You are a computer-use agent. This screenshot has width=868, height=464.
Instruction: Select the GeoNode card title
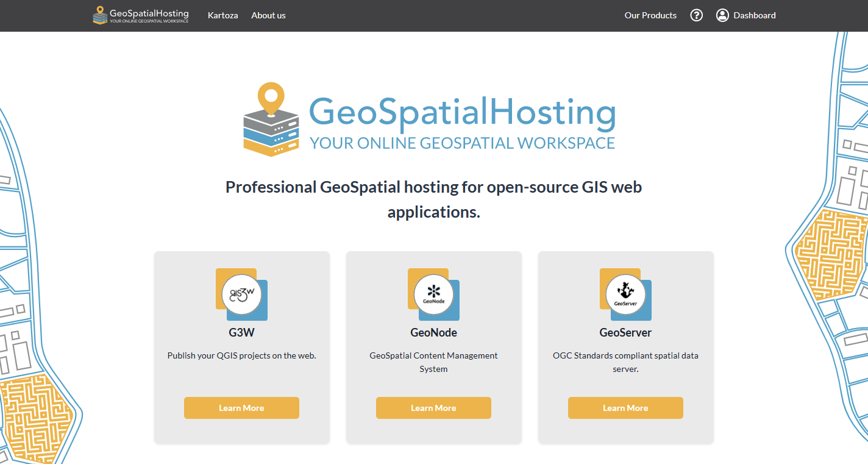(433, 333)
